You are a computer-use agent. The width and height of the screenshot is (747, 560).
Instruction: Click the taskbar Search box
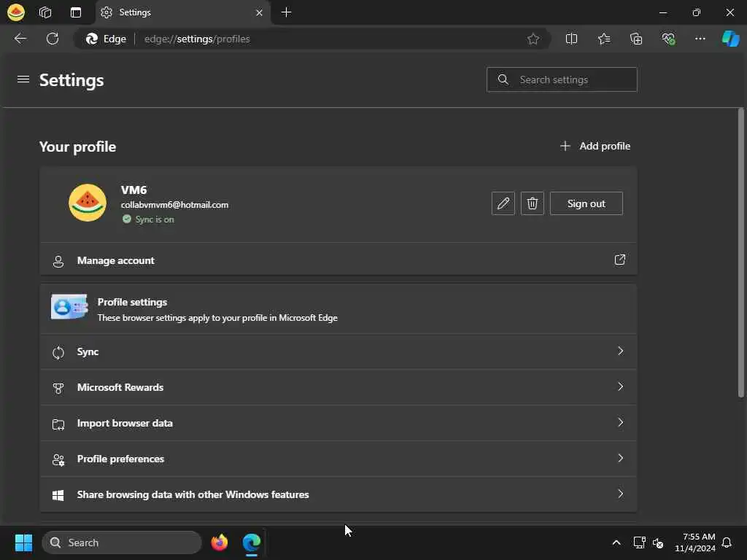pos(122,542)
